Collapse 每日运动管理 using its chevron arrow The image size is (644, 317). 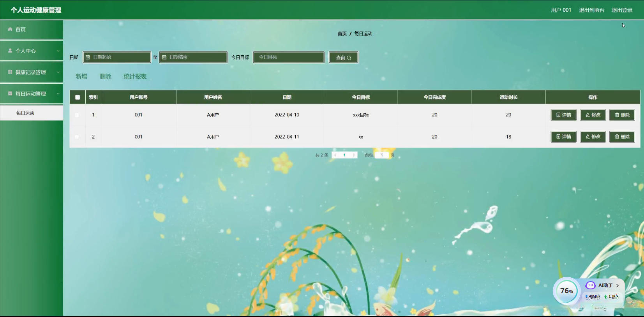(x=58, y=94)
